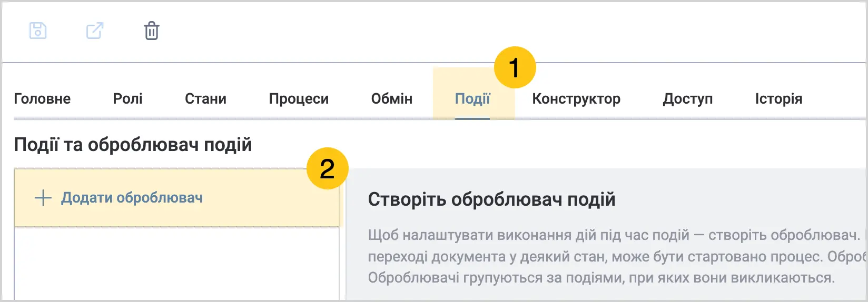Select the Стани tab
This screenshot has height=302, width=868.
pos(205,98)
